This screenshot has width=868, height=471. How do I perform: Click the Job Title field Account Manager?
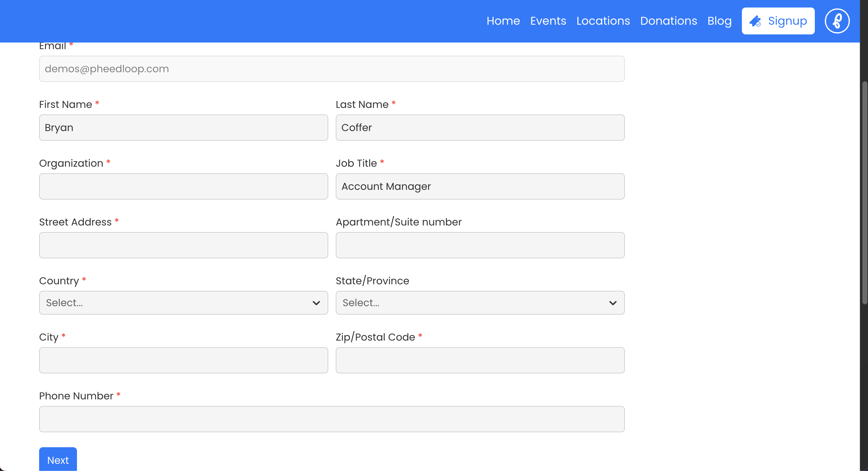click(479, 186)
